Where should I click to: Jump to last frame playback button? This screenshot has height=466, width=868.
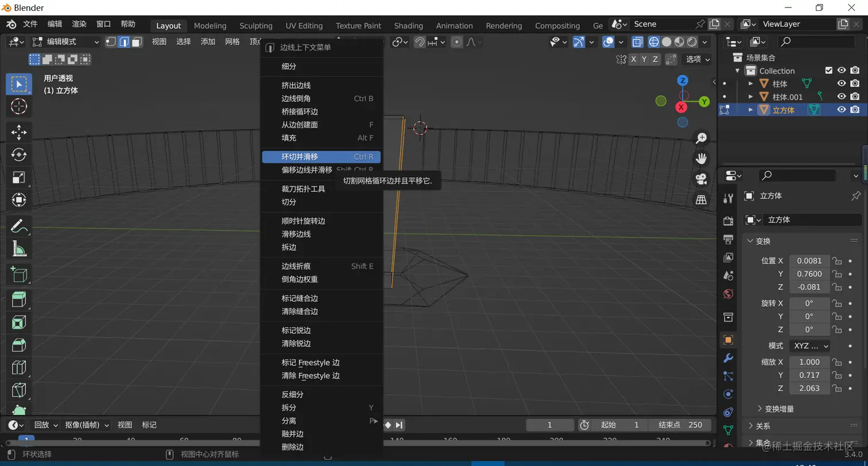pos(400,425)
